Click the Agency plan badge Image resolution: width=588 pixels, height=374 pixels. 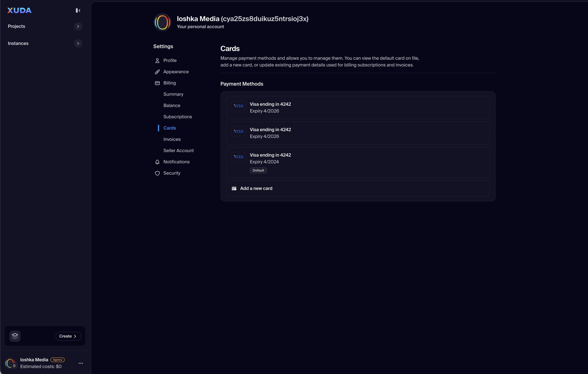[x=58, y=360]
